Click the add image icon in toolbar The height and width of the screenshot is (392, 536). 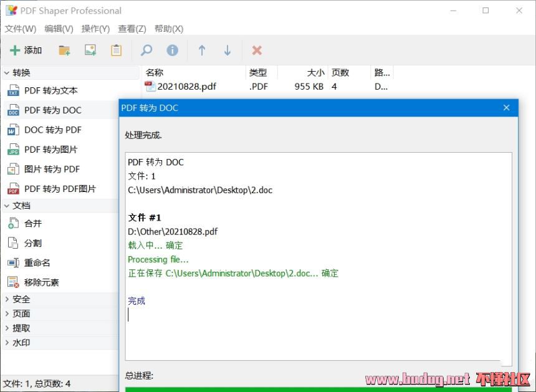point(90,50)
